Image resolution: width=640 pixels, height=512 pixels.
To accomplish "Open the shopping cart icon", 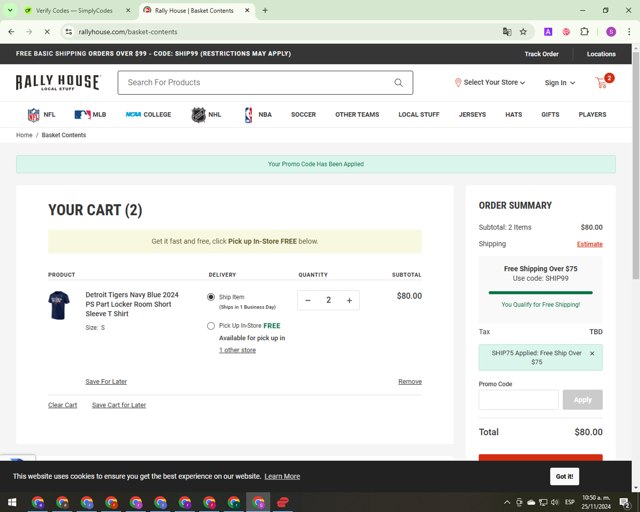I will (602, 82).
